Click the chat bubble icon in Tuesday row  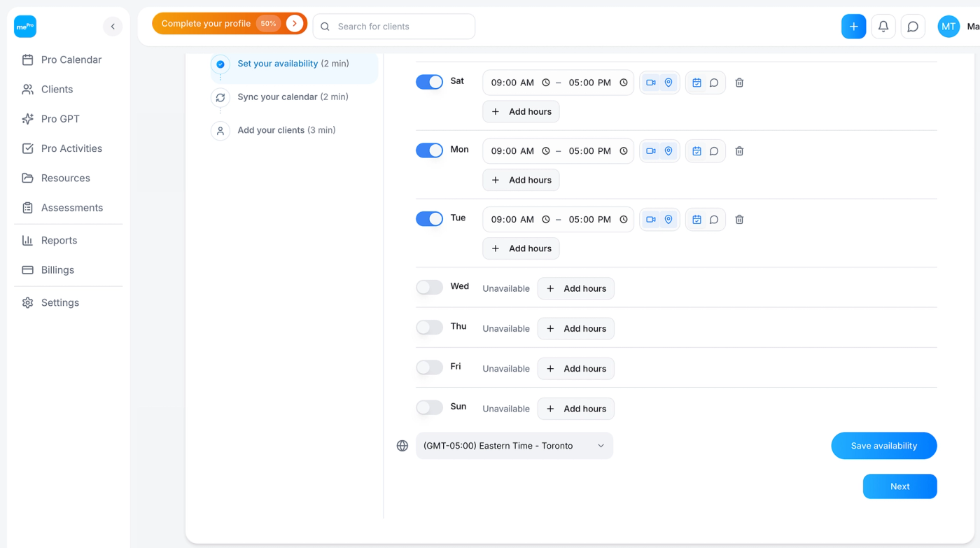pos(714,220)
